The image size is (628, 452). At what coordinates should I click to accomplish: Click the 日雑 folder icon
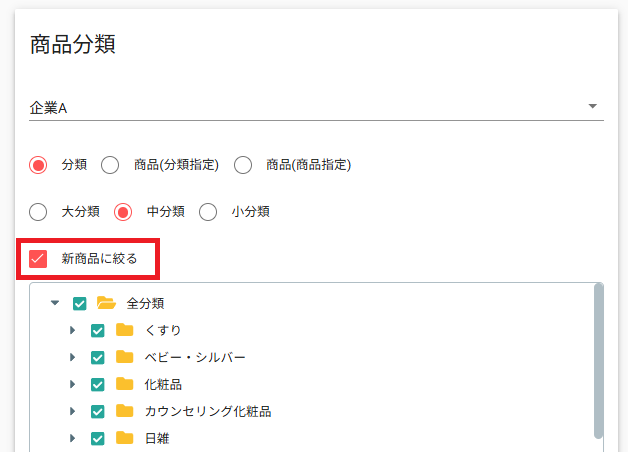pos(125,438)
